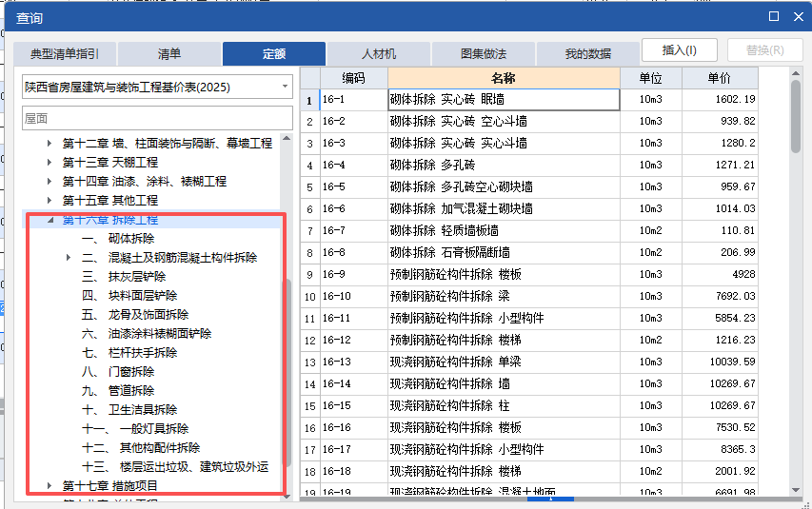Select 十二、其他构配件拆除 tree item
Image resolution: width=812 pixels, height=509 pixels.
click(141, 448)
